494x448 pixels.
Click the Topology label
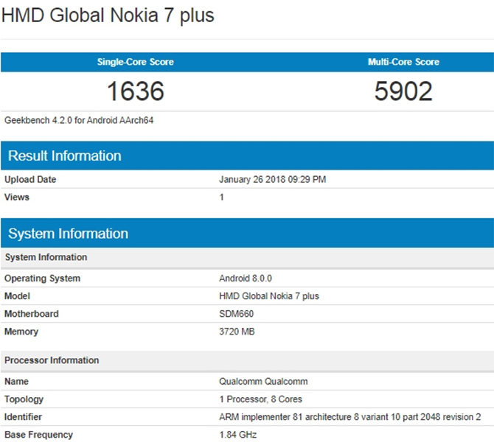click(24, 399)
